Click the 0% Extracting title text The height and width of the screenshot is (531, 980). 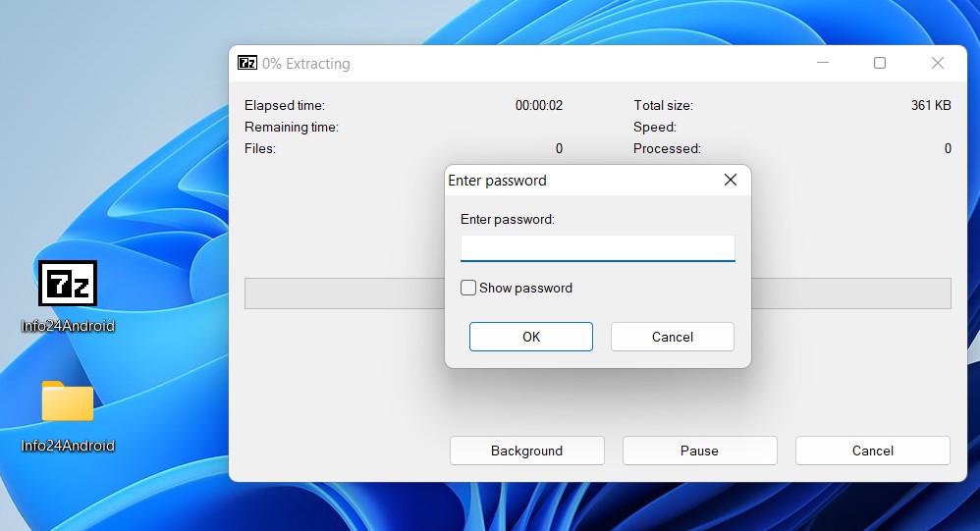(x=305, y=63)
